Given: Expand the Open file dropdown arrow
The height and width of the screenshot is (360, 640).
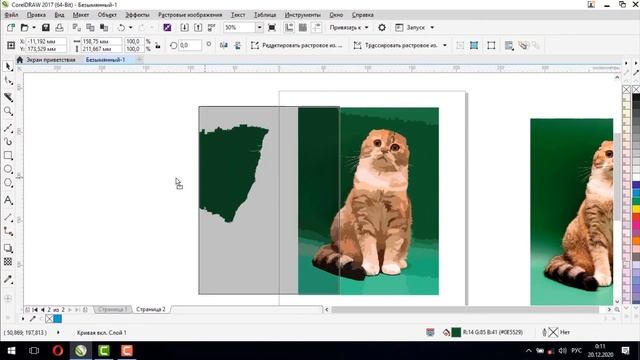Looking at the screenshot, I should 34,27.
